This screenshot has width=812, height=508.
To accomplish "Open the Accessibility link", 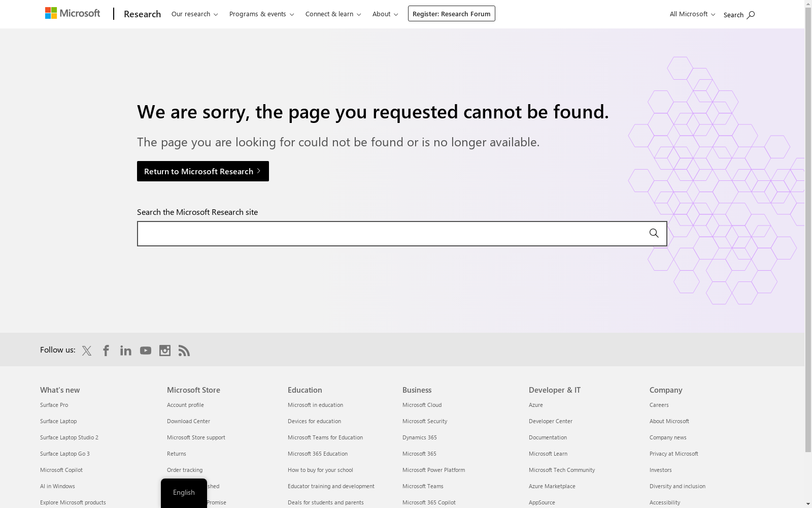I will [665, 502].
